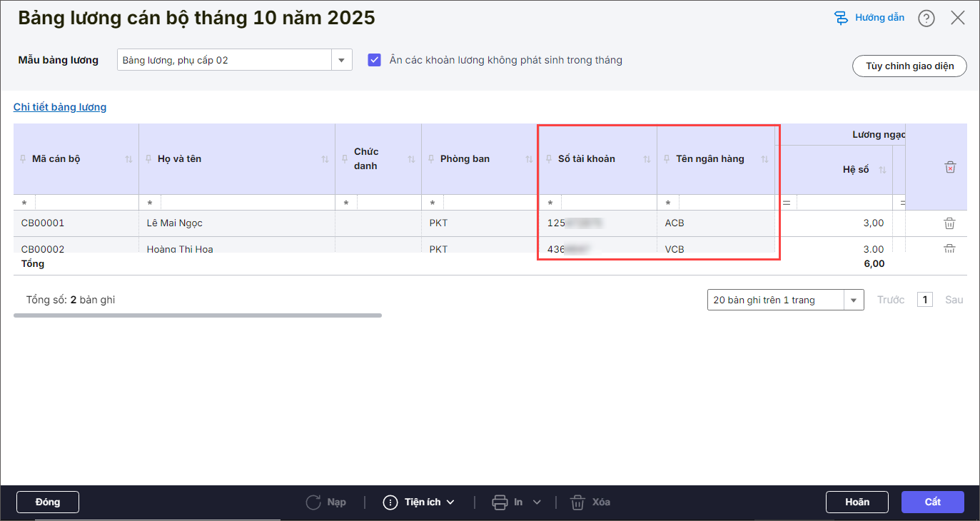Click the Đóng button
Screen dimensions: 980x521
tap(48, 502)
